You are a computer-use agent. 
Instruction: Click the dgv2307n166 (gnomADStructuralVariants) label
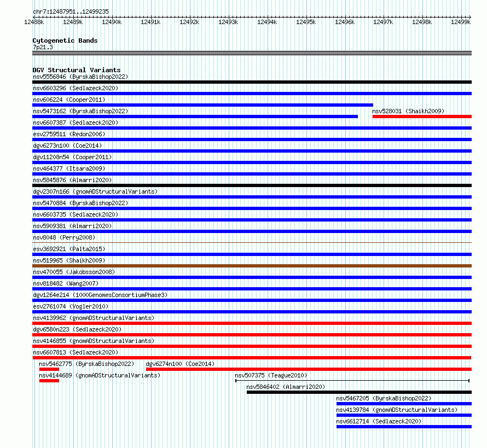(x=95, y=191)
